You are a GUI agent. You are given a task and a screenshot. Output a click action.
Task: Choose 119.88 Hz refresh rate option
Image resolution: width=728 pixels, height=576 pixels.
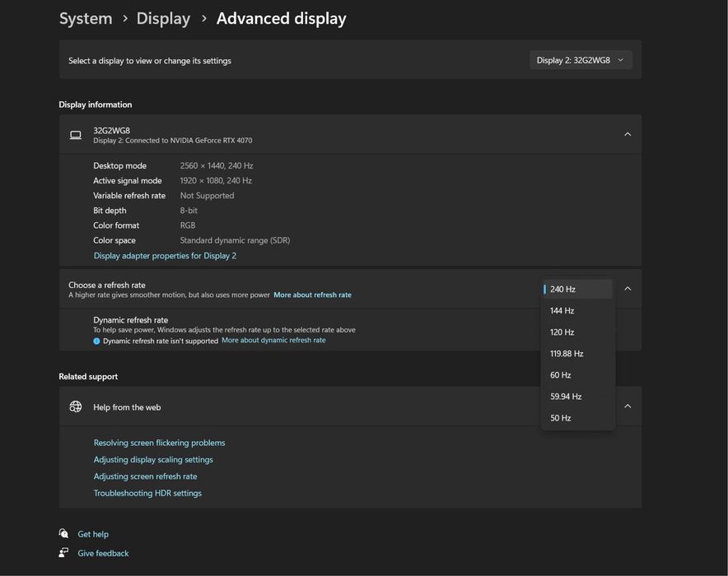pos(567,354)
